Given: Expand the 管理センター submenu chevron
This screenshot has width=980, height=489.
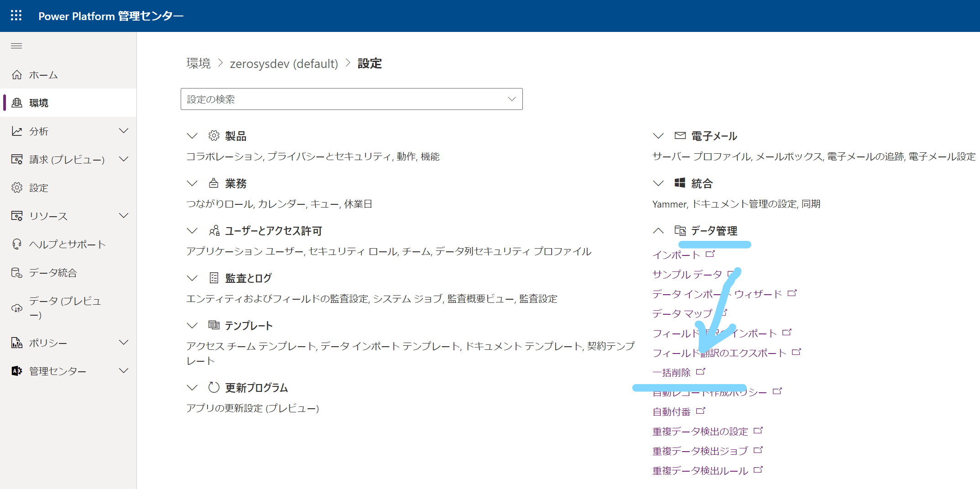Looking at the screenshot, I should (124, 371).
